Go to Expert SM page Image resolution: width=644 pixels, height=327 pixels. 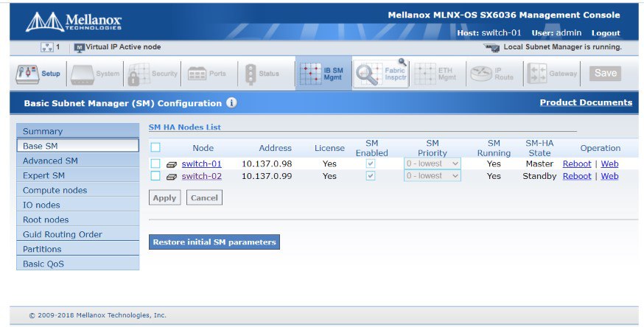point(77,175)
